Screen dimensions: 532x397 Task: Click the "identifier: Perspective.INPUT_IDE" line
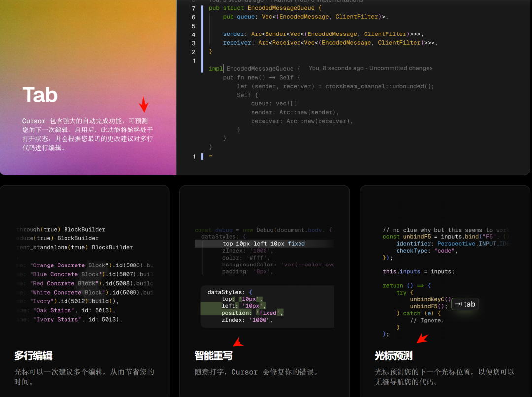tap(453, 244)
